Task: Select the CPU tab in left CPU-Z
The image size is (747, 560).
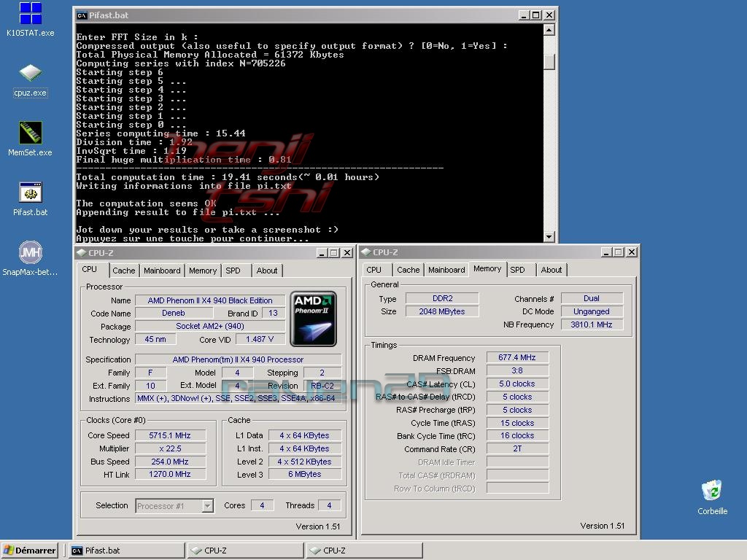Action: coord(90,269)
